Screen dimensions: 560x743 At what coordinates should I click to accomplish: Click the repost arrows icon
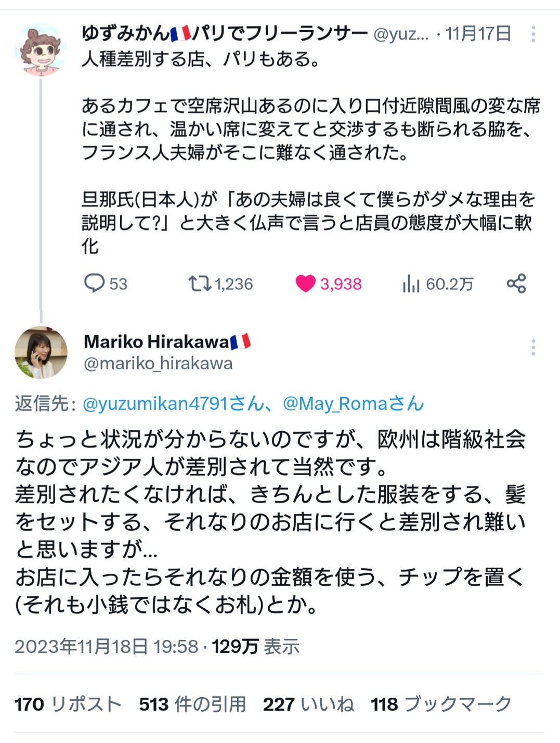pos(199,284)
